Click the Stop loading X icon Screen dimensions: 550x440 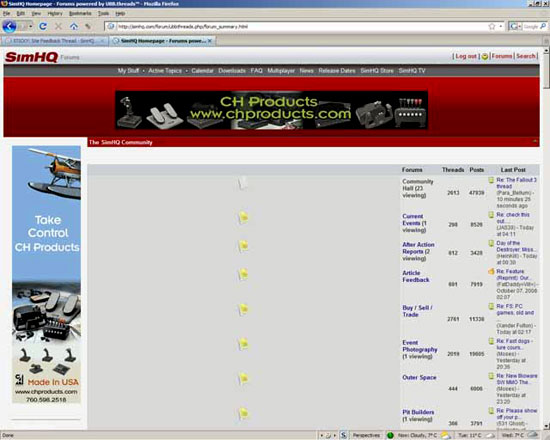[x=58, y=26]
